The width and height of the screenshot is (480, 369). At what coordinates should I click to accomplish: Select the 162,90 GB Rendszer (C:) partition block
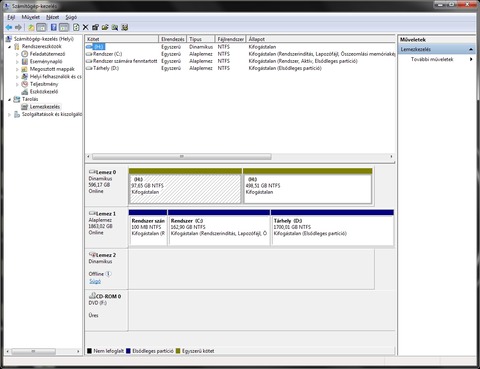pos(219,230)
